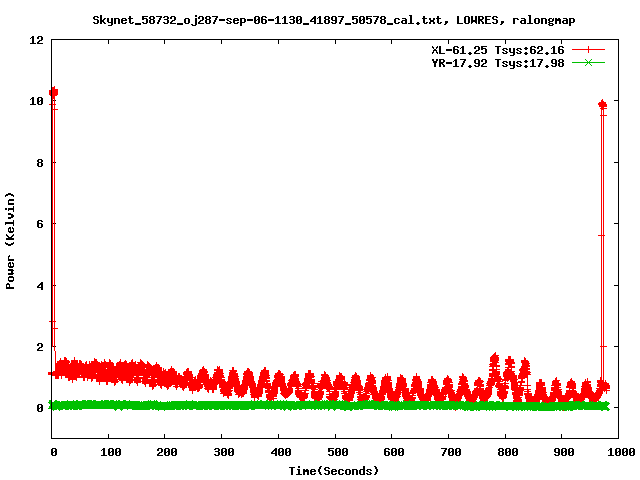This screenshot has width=640, height=480.
Task: Click the y-axis tick label 4
Action: (x=40, y=286)
